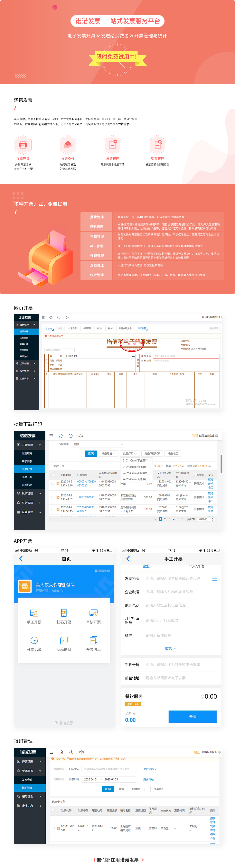Click the 批量开票 toolbar button

[x=72, y=328]
